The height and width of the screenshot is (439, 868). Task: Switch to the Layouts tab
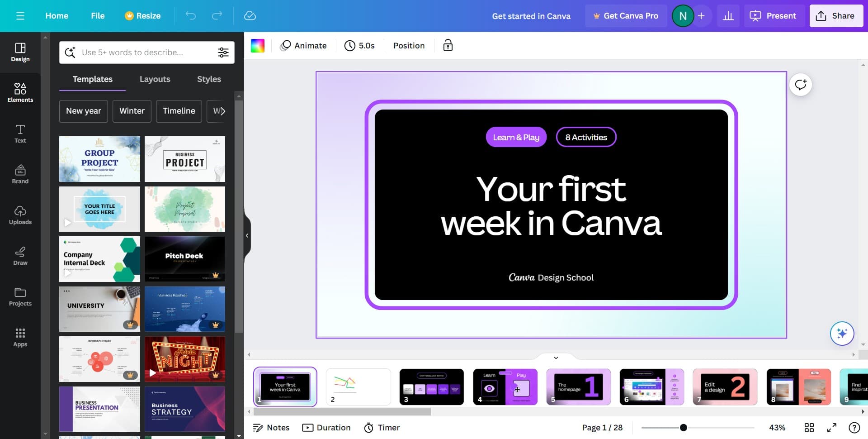tap(155, 79)
